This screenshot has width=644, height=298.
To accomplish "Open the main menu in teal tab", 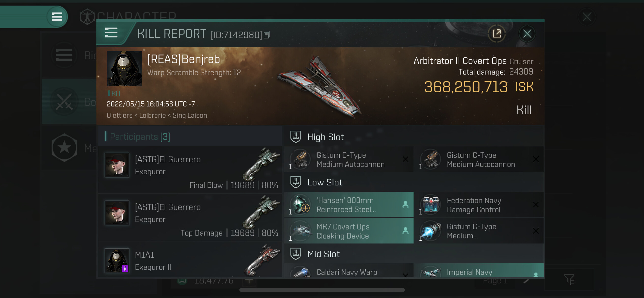I will 57,17.
